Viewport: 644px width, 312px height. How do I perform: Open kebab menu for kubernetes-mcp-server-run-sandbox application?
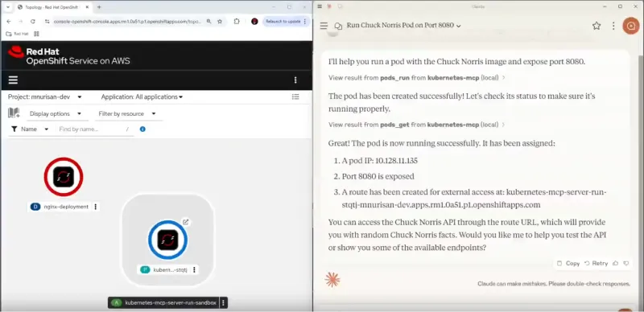pos(224,303)
